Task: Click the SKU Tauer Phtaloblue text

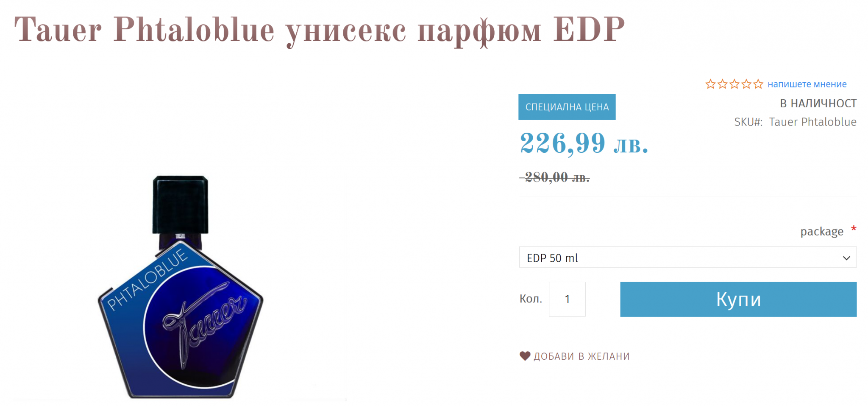Action: pos(795,122)
